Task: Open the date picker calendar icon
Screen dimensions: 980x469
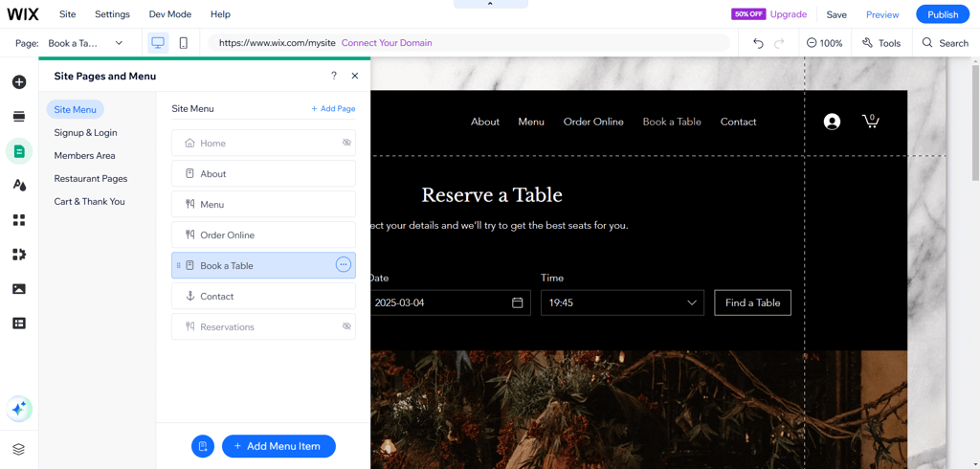Action: (x=518, y=302)
